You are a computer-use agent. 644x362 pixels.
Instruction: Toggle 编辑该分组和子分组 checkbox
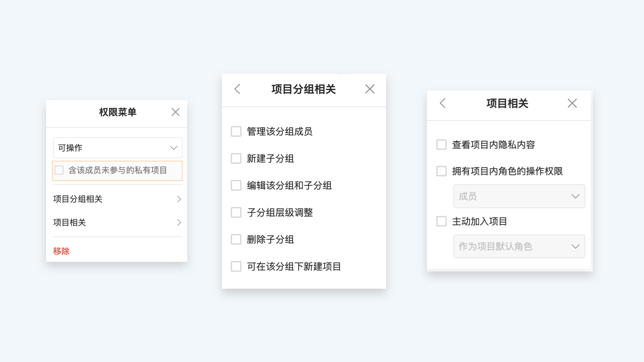pyautogui.click(x=236, y=185)
